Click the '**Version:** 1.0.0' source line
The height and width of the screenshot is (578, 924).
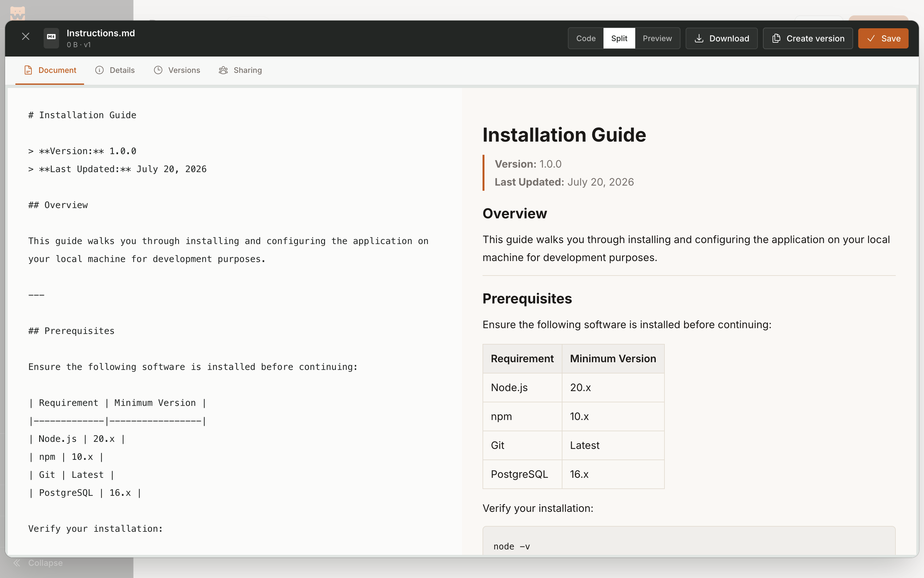(82, 151)
